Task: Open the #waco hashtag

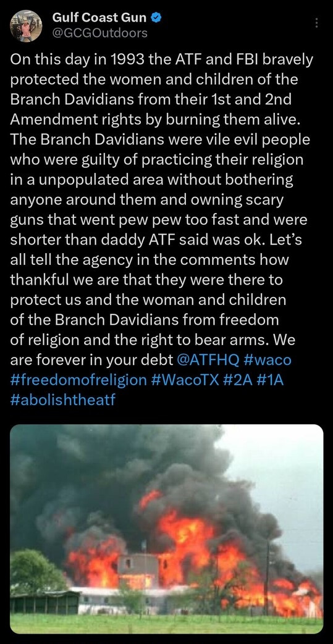Action: pyautogui.click(x=268, y=360)
